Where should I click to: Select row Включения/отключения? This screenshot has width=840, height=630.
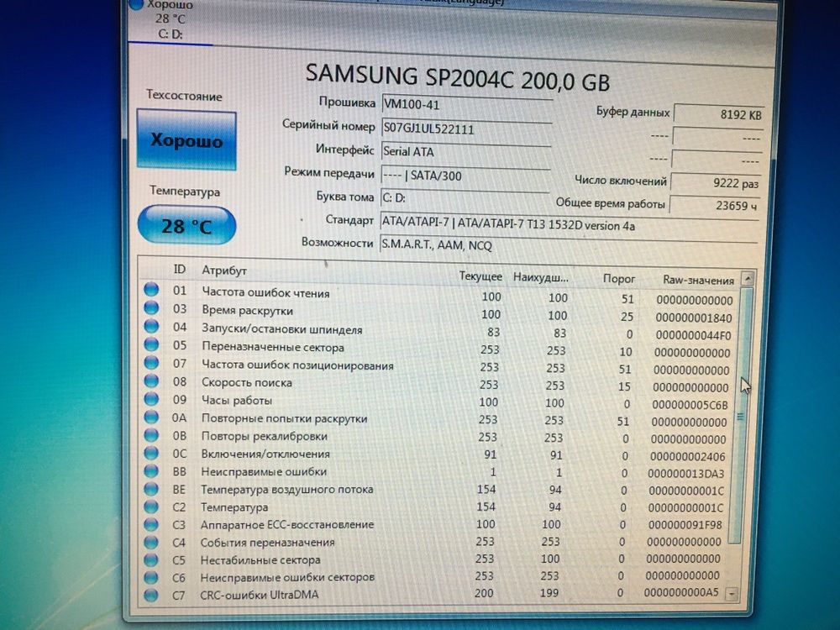pyautogui.click(x=437, y=454)
